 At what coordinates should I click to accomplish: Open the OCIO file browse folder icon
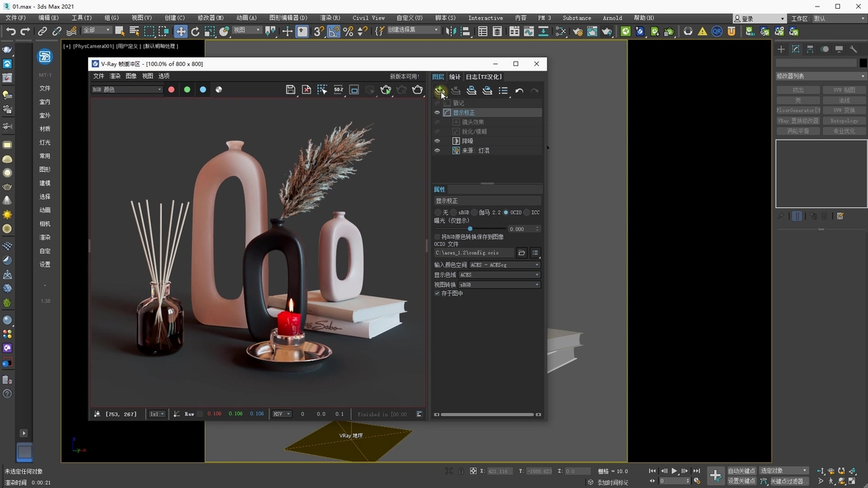pyautogui.click(x=522, y=253)
